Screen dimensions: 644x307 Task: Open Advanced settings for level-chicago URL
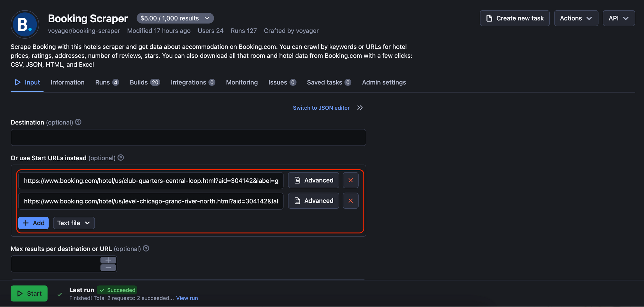[314, 201]
